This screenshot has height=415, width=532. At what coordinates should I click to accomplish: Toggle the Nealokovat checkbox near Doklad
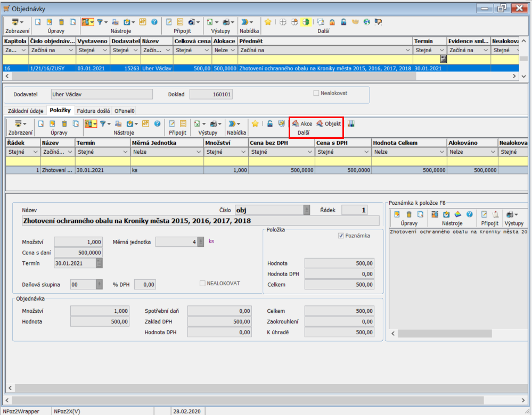coord(316,93)
